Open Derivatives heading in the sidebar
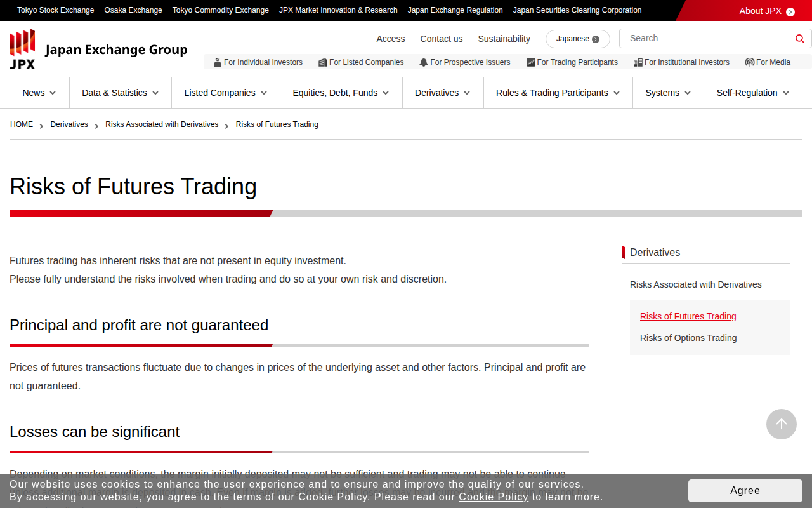 point(655,252)
